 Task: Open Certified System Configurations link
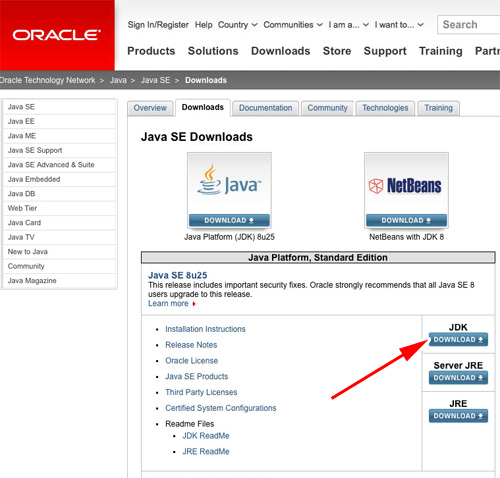(221, 408)
